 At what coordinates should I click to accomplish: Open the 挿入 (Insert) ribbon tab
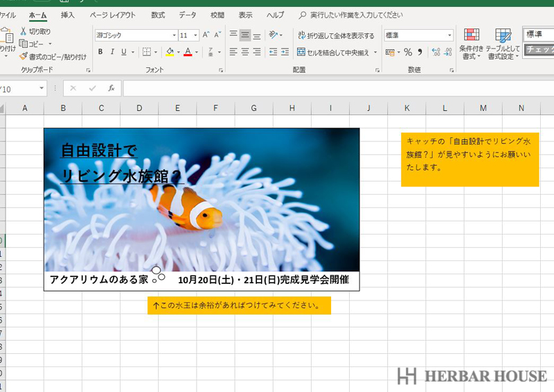[68, 15]
